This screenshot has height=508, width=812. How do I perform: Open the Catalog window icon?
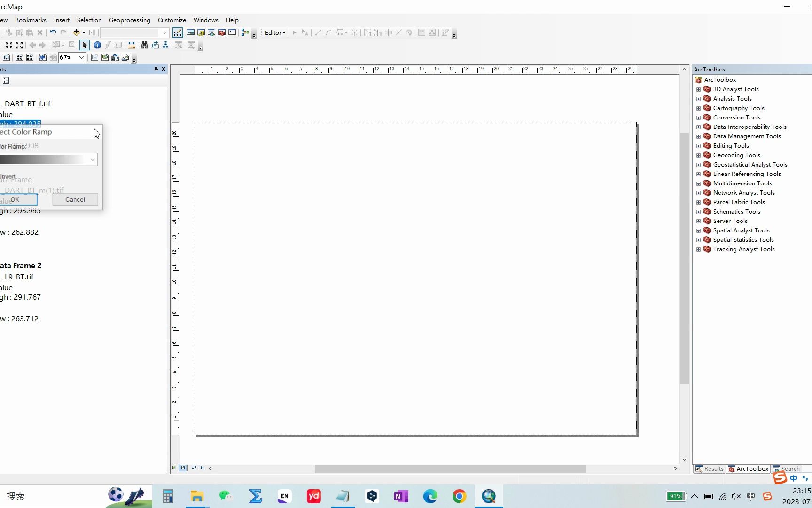tap(201, 32)
